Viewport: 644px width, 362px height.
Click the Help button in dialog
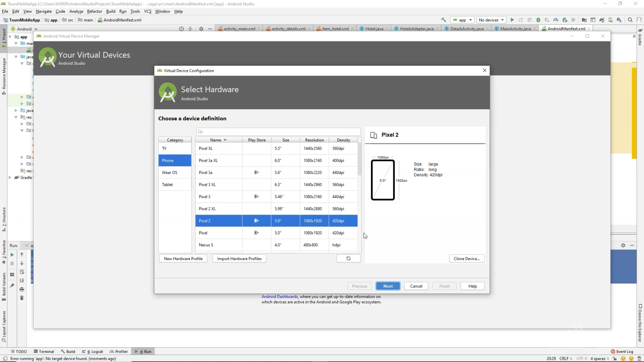(473, 286)
